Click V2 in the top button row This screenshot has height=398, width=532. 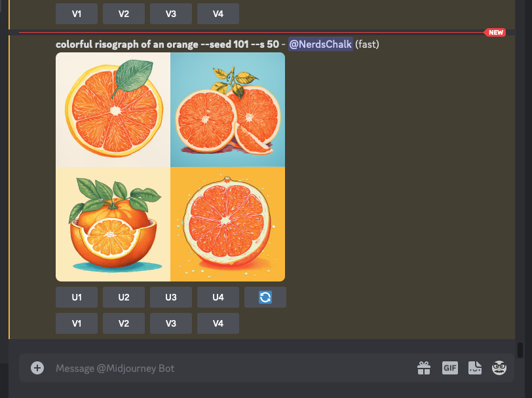[124, 14]
